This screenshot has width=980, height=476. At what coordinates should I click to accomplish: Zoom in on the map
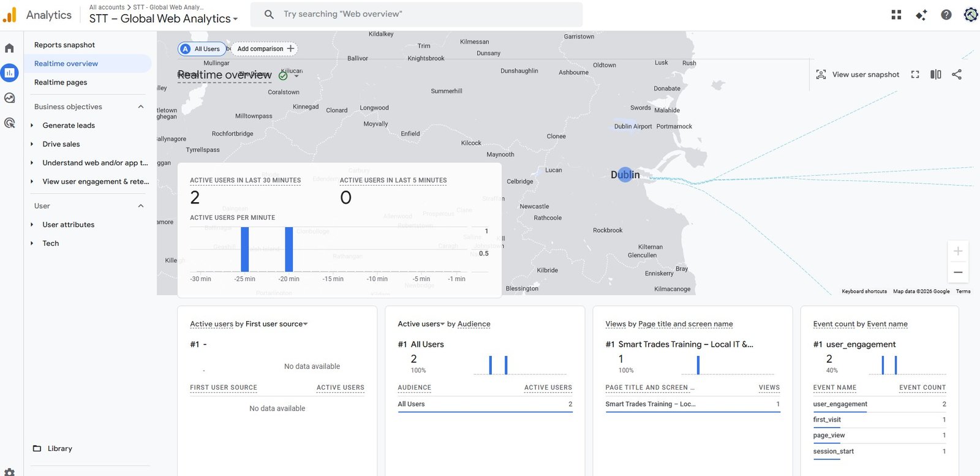tap(958, 251)
